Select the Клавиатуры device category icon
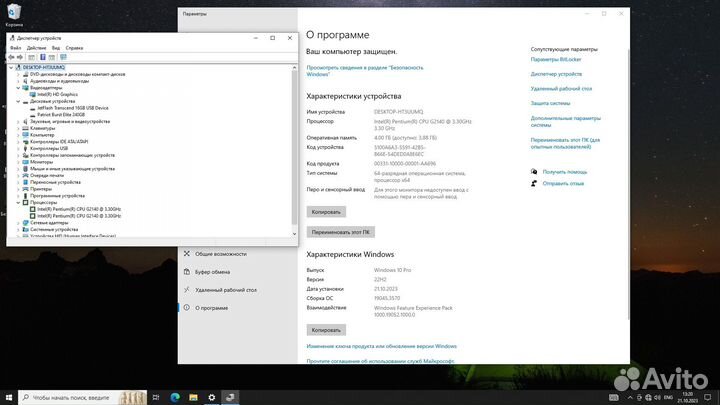This screenshot has width=720, height=405. [26, 128]
